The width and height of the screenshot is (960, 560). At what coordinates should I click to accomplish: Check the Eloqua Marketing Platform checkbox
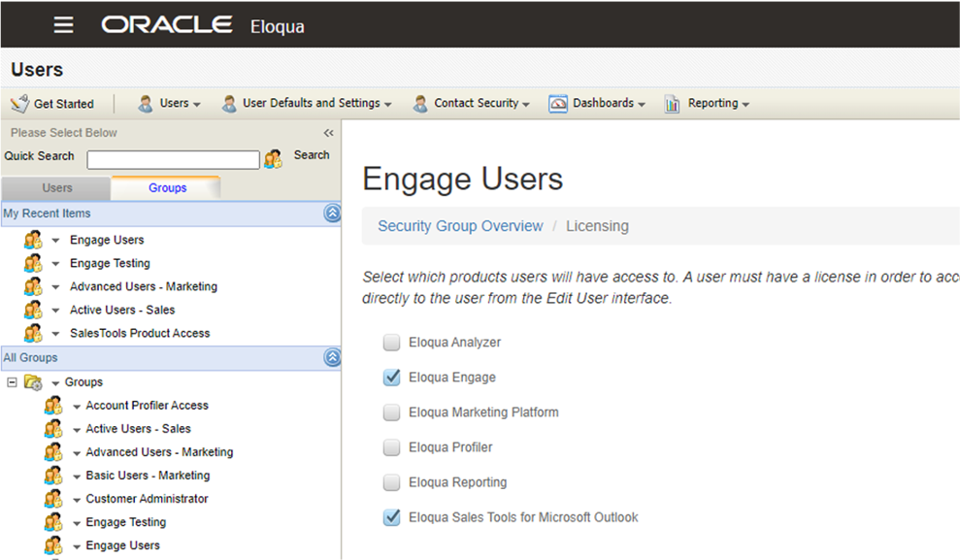pyautogui.click(x=392, y=412)
